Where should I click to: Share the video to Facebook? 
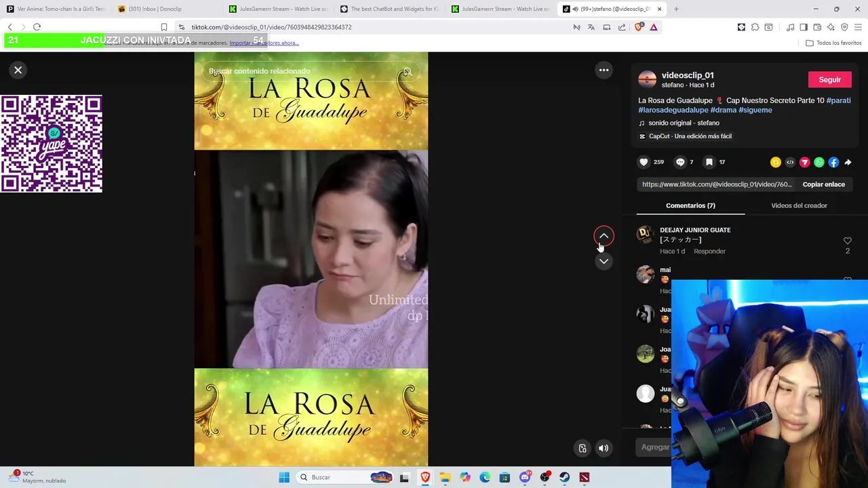[833, 163]
